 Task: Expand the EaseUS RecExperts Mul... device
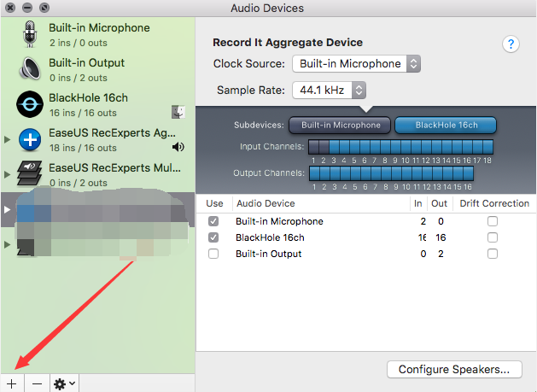[7, 174]
